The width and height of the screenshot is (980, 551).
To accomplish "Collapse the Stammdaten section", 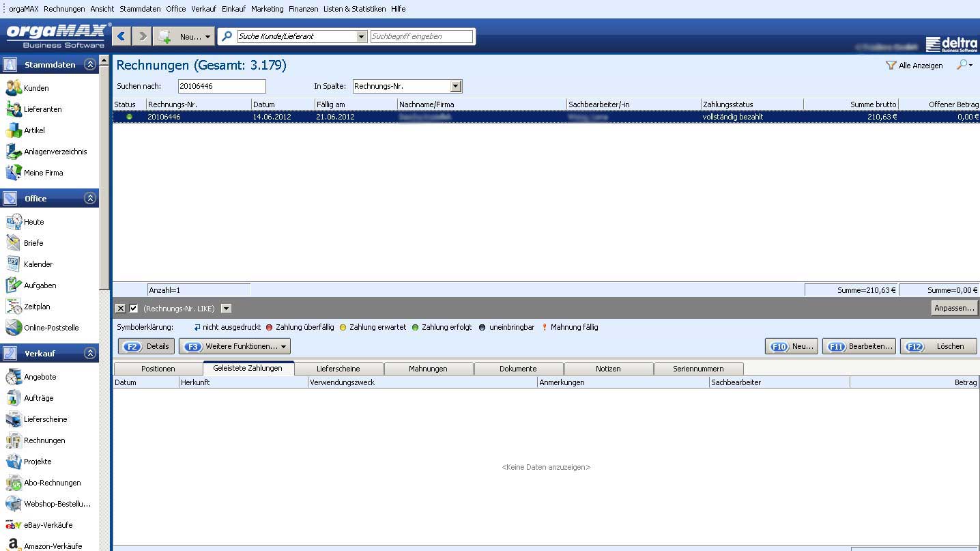I will (89, 65).
